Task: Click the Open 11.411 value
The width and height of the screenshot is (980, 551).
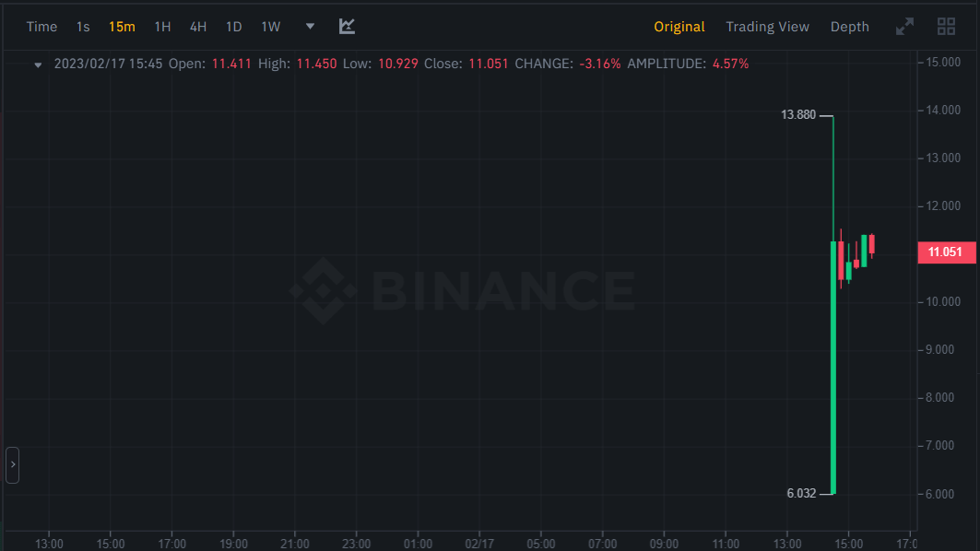Action: pos(231,64)
